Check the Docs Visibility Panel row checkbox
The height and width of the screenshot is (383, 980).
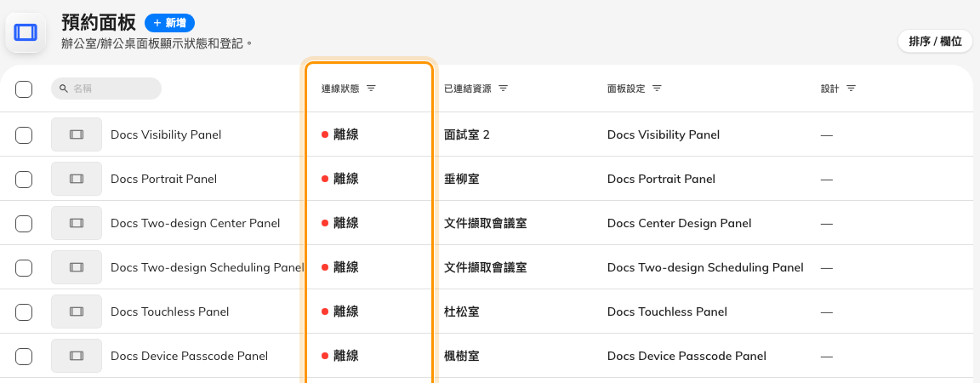[24, 134]
